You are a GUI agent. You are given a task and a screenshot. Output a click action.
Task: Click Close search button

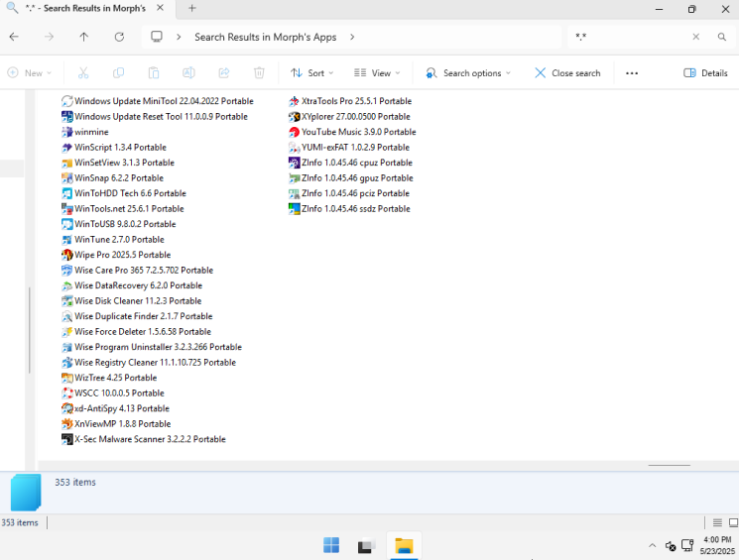point(567,73)
